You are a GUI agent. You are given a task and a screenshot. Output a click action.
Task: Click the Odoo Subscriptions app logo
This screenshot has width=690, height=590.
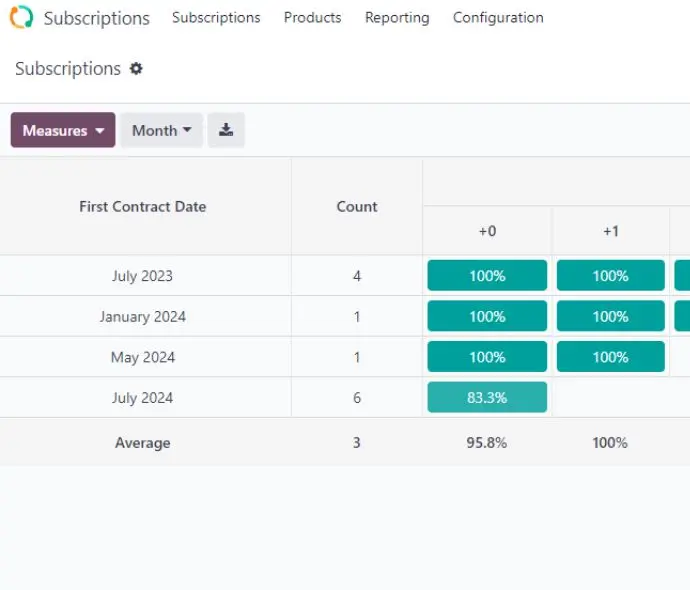[x=21, y=17]
